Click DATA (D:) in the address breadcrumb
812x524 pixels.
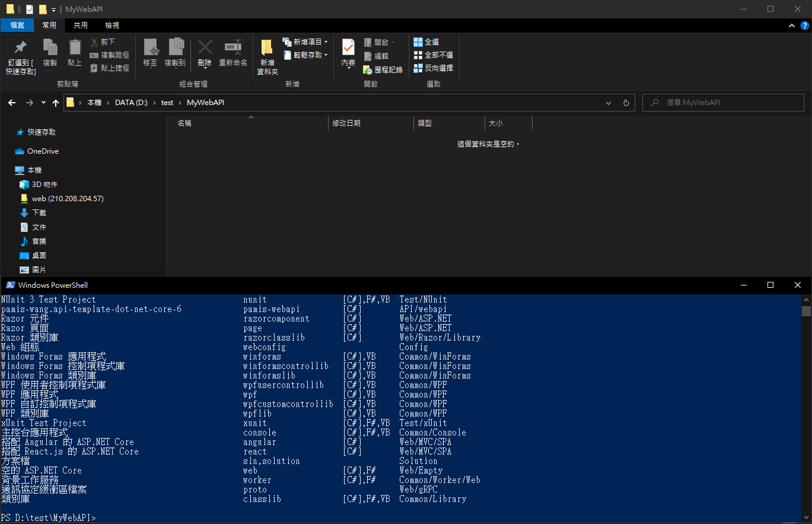[131, 103]
